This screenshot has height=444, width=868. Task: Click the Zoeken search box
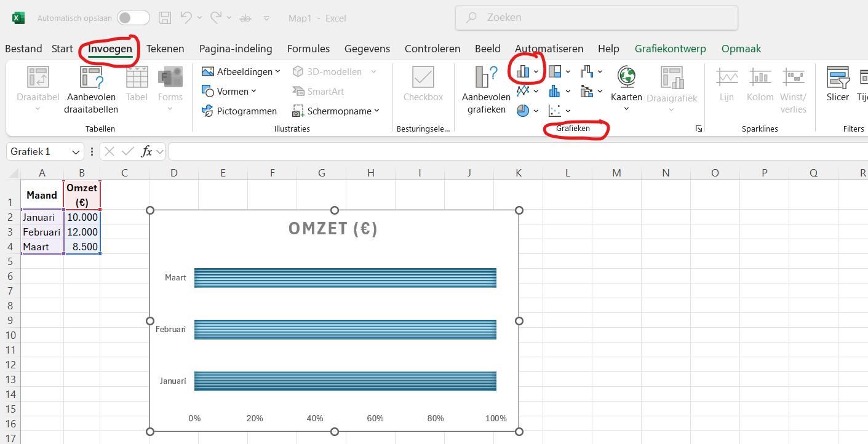pos(597,18)
